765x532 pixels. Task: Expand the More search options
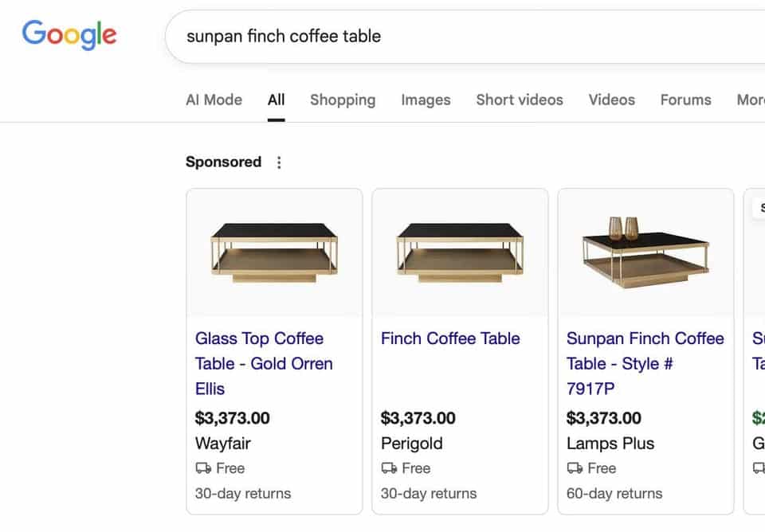click(x=751, y=100)
